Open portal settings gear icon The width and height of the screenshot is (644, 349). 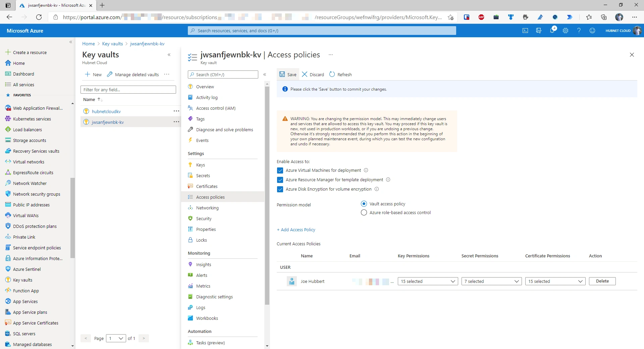(x=566, y=31)
